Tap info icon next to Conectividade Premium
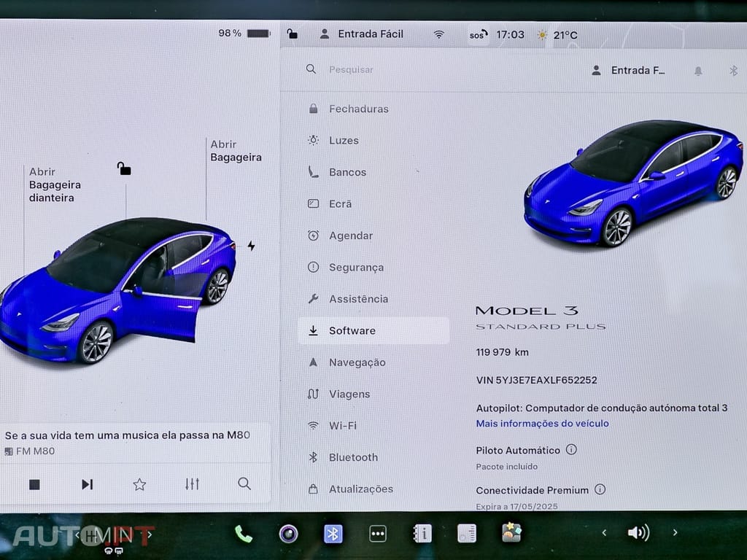Image resolution: width=747 pixels, height=560 pixels. pyautogui.click(x=600, y=489)
